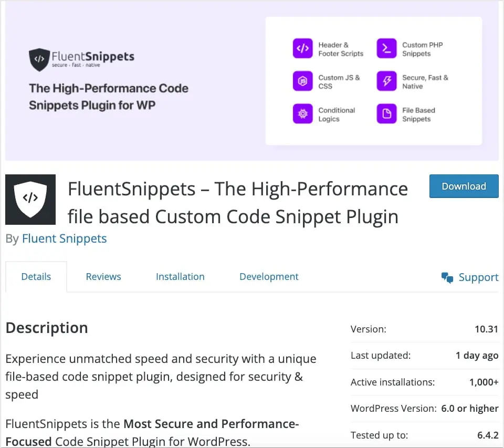Image resolution: width=504 pixels, height=448 pixels.
Task: Click the Conditional Logics gear icon
Action: tap(303, 114)
